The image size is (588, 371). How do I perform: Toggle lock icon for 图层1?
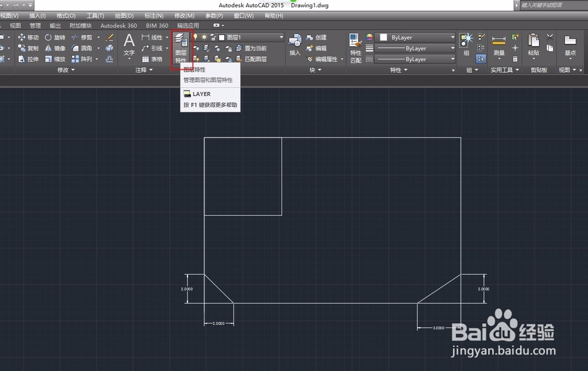[x=213, y=37]
